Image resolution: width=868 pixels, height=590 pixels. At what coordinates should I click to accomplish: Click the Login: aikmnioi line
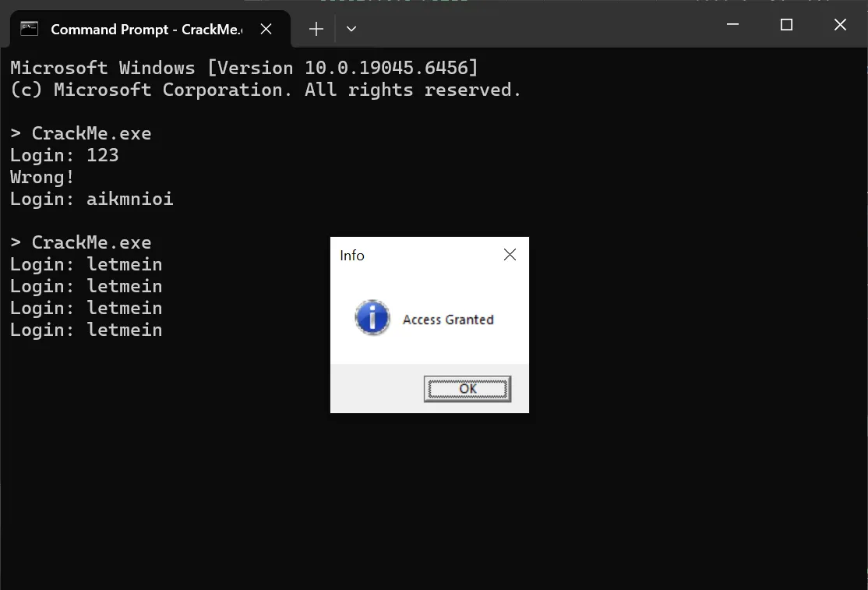coord(91,199)
